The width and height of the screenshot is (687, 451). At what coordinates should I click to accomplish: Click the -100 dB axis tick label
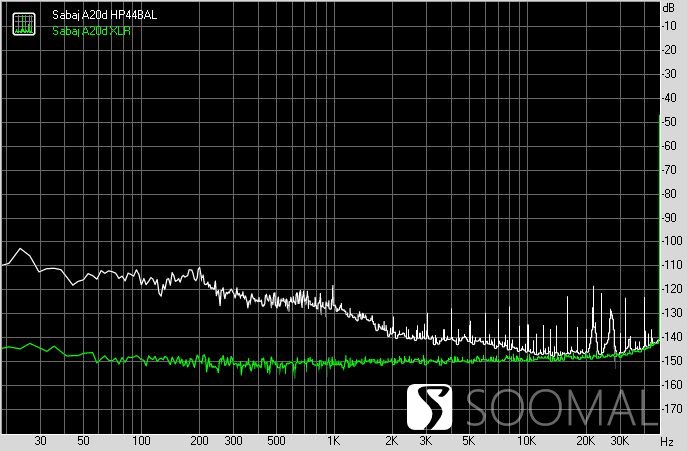click(672, 241)
